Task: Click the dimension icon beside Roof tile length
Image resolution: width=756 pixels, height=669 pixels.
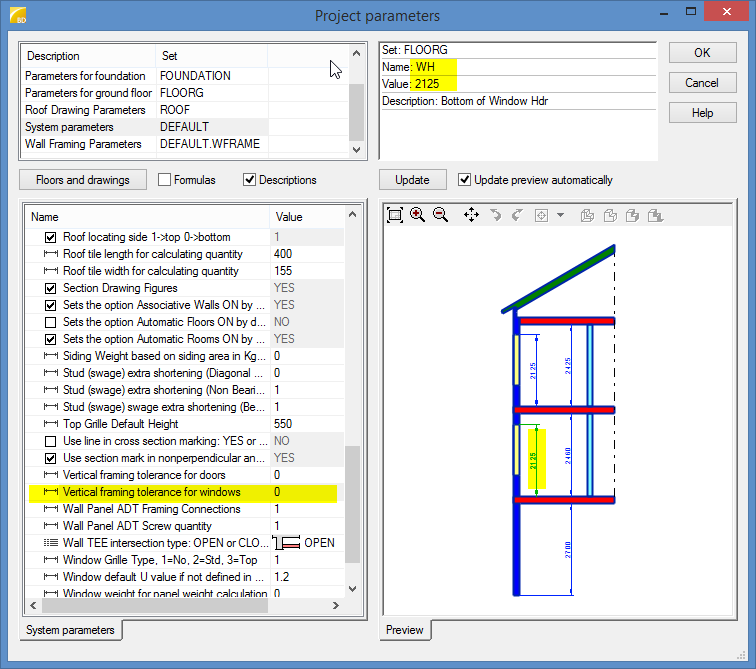Action: tap(50, 254)
